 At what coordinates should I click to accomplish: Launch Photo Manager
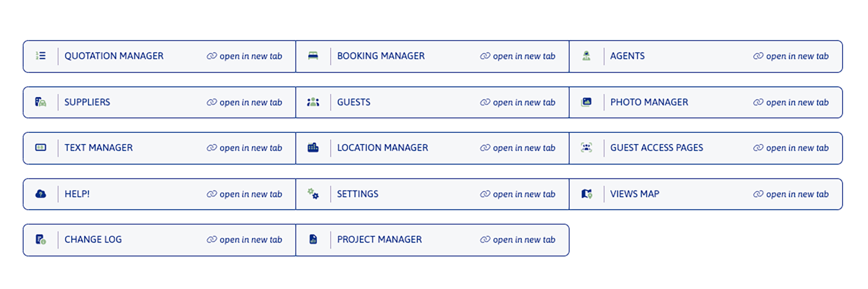pyautogui.click(x=649, y=102)
